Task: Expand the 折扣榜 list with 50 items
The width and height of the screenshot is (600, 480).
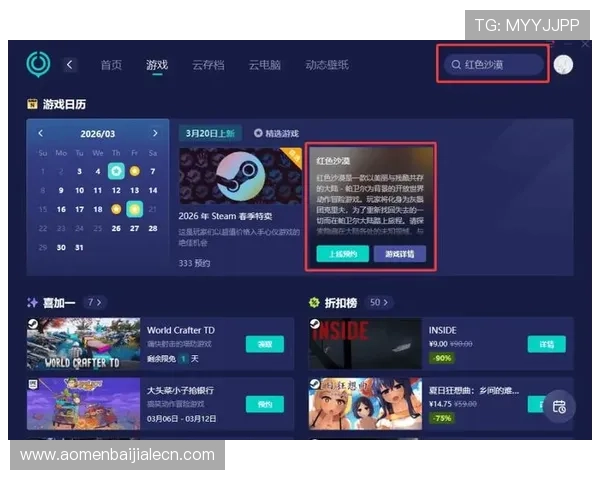Action: point(376,301)
